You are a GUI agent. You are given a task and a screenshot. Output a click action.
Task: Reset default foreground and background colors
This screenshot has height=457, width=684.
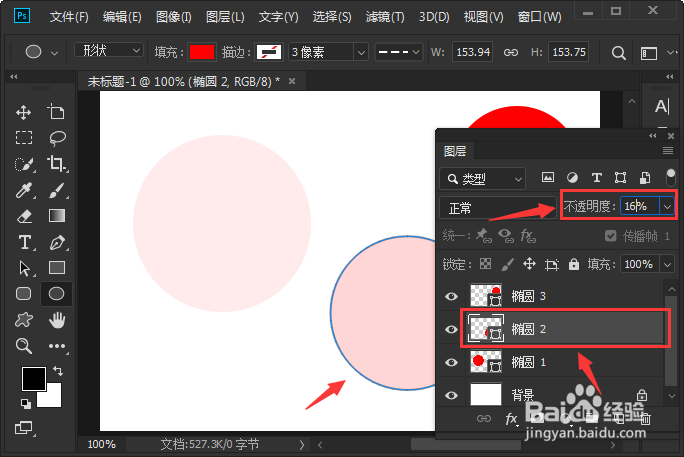pyautogui.click(x=26, y=404)
